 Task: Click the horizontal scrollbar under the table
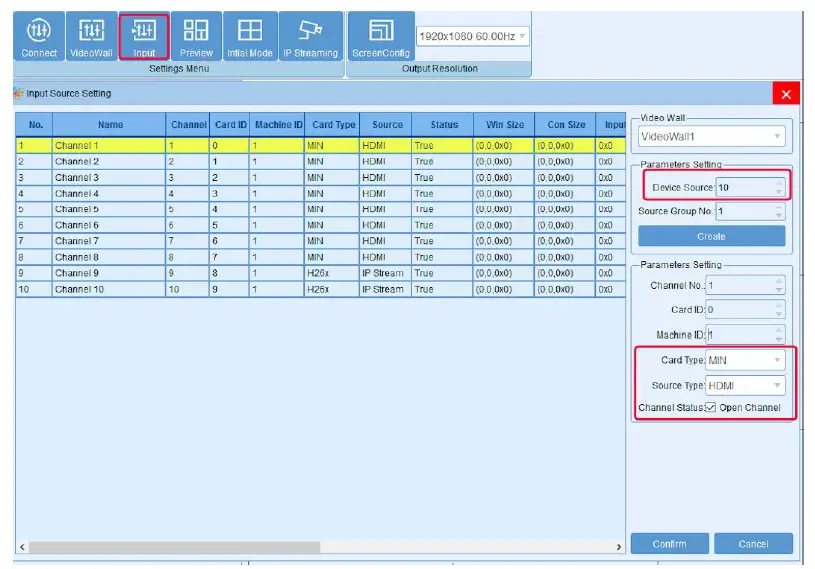(175, 547)
